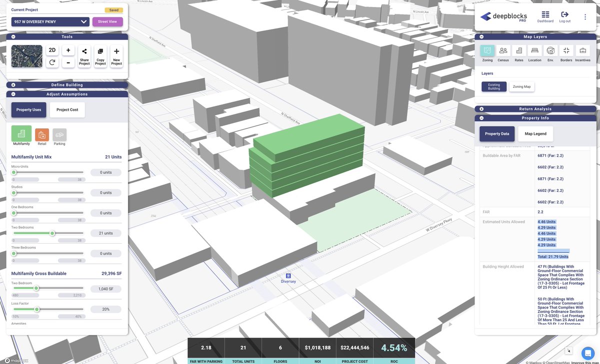Click the 4.54% ROC value
Image resolution: width=600 pixels, height=364 pixels.
coord(394,348)
